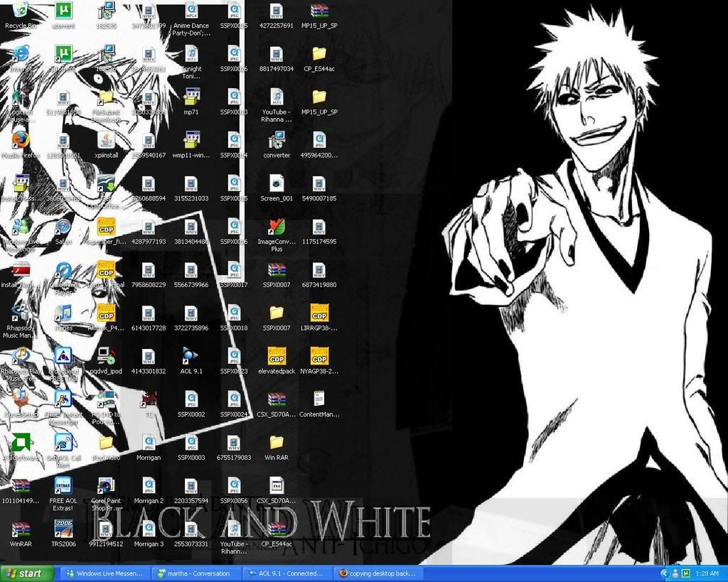The width and height of the screenshot is (728, 582).
Task: Open the xpiinstall Java file icon
Action: click(107, 144)
